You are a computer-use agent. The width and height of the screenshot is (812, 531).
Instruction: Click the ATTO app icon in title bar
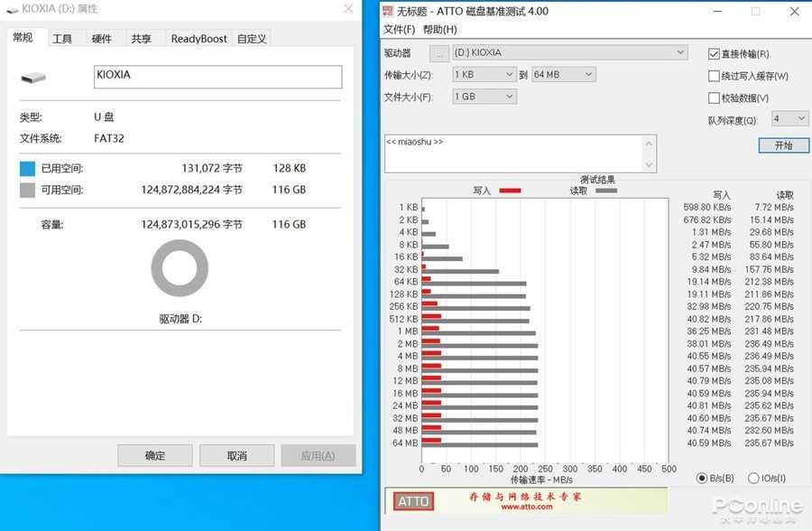click(387, 10)
